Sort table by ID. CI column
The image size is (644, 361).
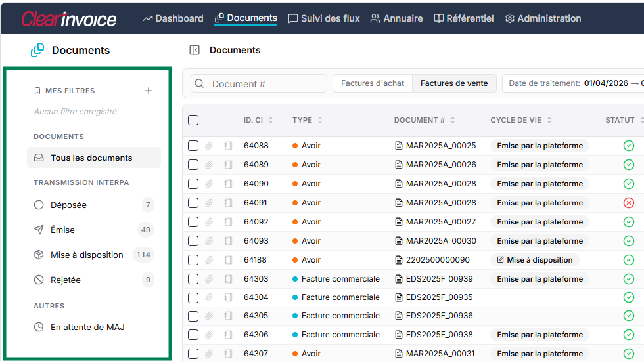[x=258, y=120]
